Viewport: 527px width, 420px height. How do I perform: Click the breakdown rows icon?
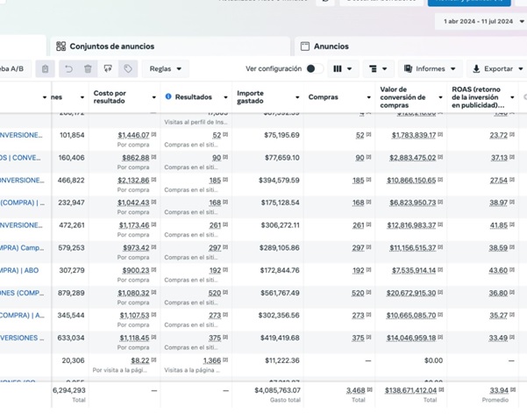click(377, 68)
